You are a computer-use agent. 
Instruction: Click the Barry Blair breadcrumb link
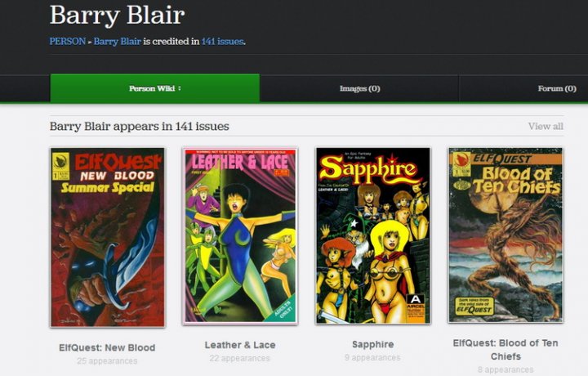[118, 41]
